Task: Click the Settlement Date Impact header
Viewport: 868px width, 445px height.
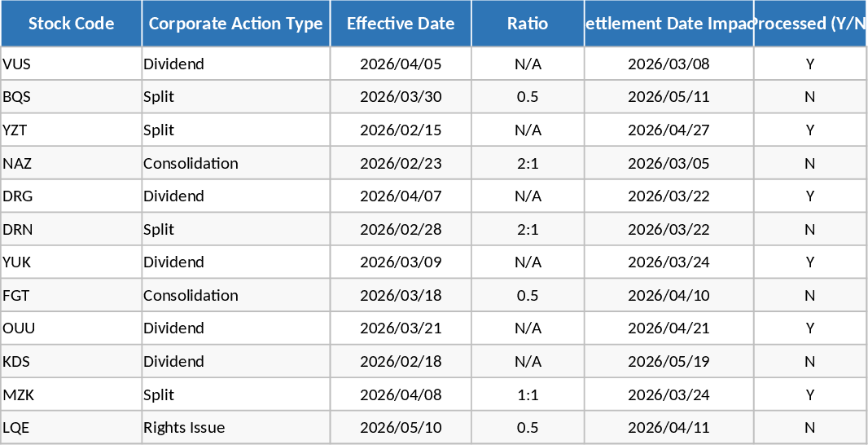Action: pyautogui.click(x=669, y=24)
